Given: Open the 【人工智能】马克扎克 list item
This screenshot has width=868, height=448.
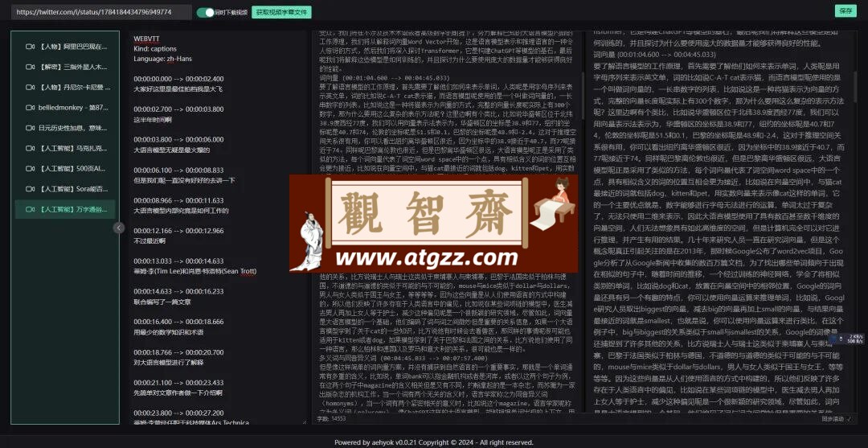Looking at the screenshot, I should pyautogui.click(x=65, y=149).
